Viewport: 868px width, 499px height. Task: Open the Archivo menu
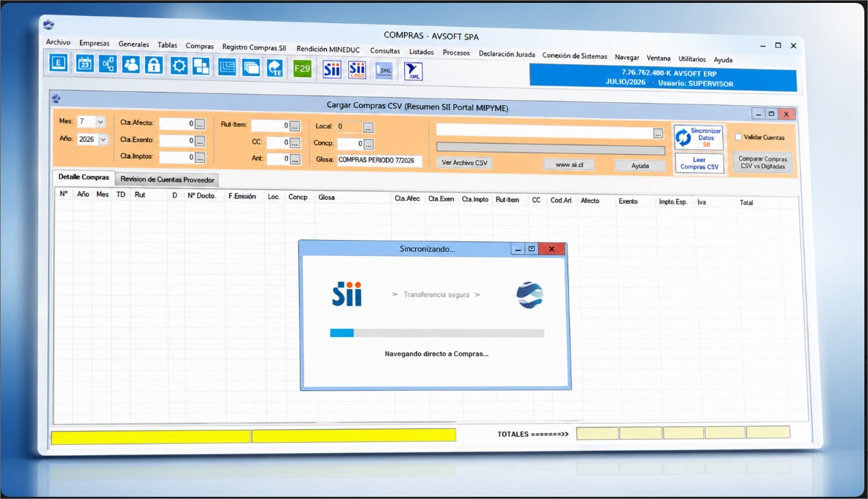58,42
